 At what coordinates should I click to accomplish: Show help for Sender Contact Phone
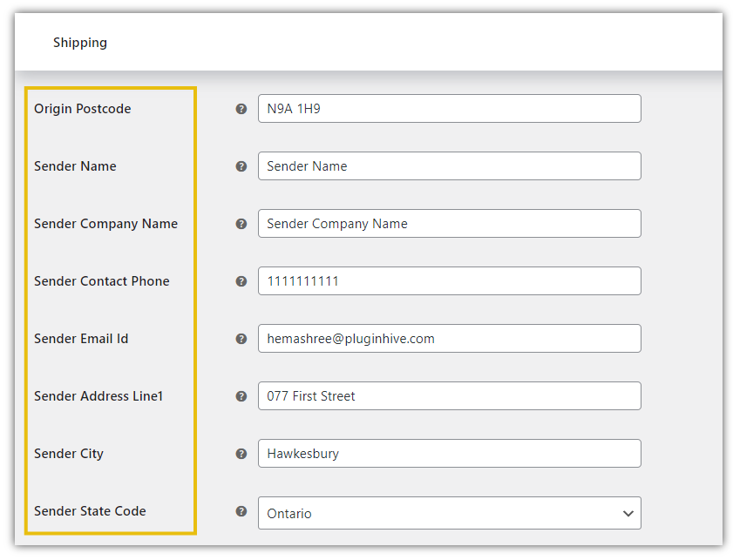[241, 281]
